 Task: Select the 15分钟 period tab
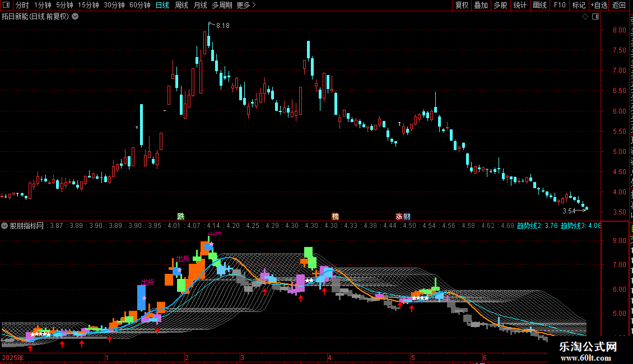point(89,5)
